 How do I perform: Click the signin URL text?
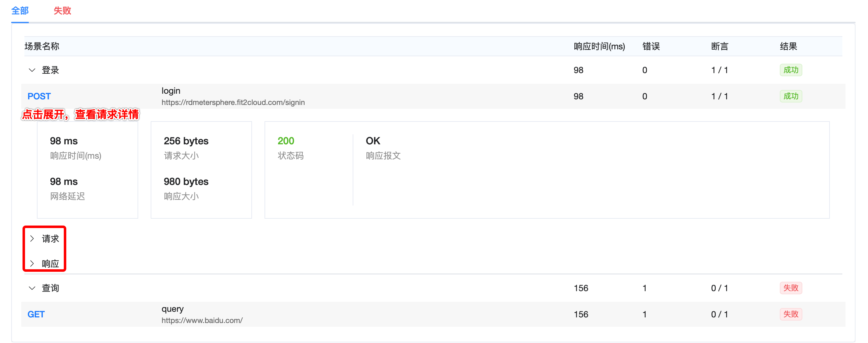[233, 102]
